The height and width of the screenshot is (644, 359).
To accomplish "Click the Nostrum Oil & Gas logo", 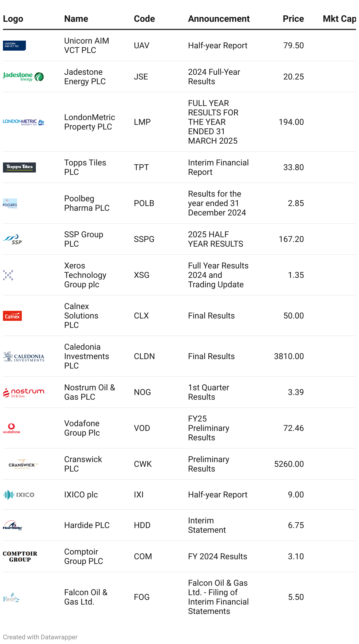I will point(24,392).
